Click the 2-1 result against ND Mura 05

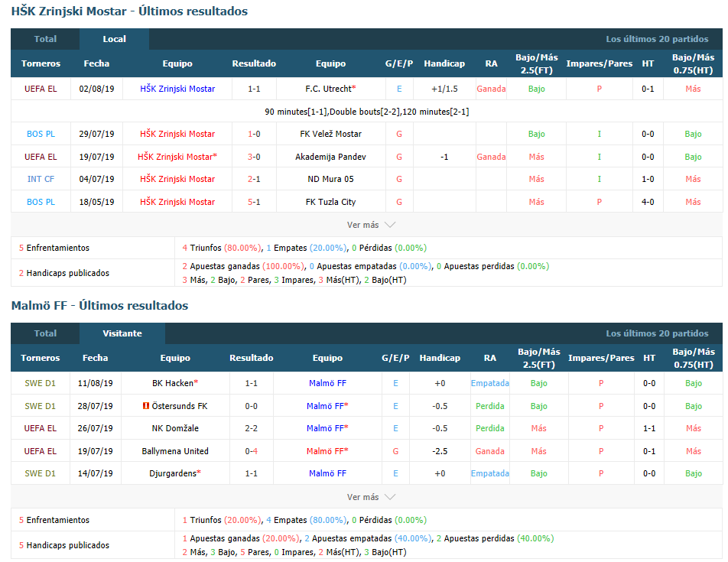[254, 179]
